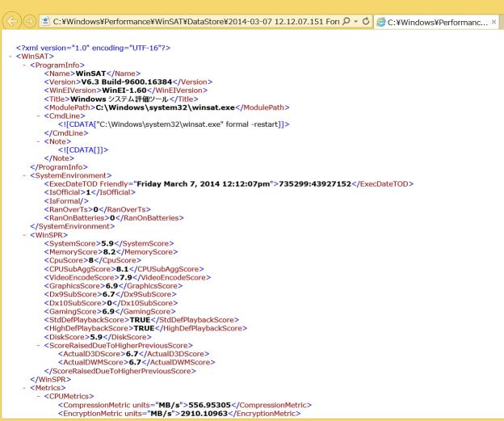Image resolution: width=504 pixels, height=421 pixels.
Task: Click the closing WinSPR tag
Action: 50,380
